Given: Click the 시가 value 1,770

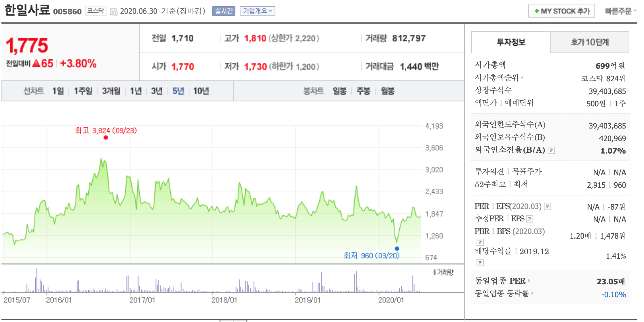Looking at the screenshot, I should point(183,67).
